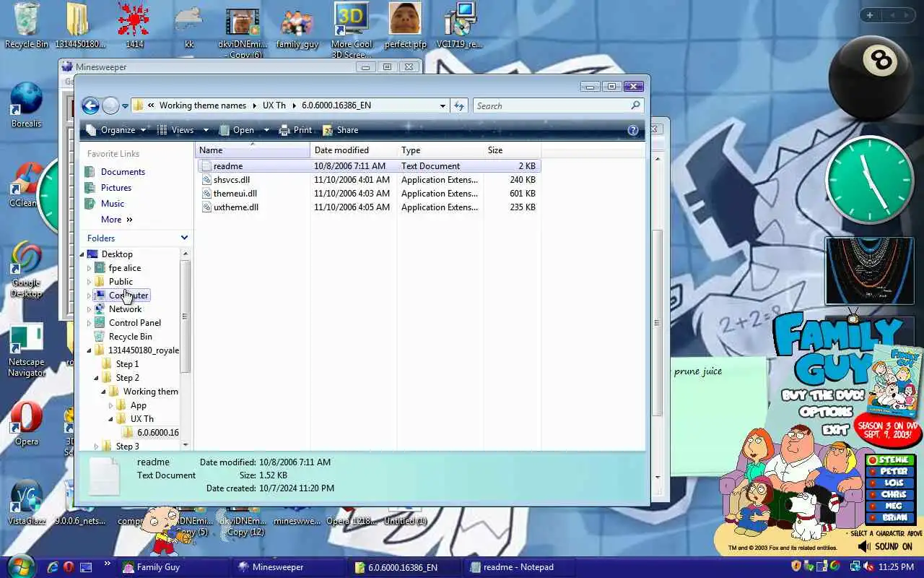The image size is (924, 578).
Task: Click the address bar refresh button
Action: (x=459, y=105)
